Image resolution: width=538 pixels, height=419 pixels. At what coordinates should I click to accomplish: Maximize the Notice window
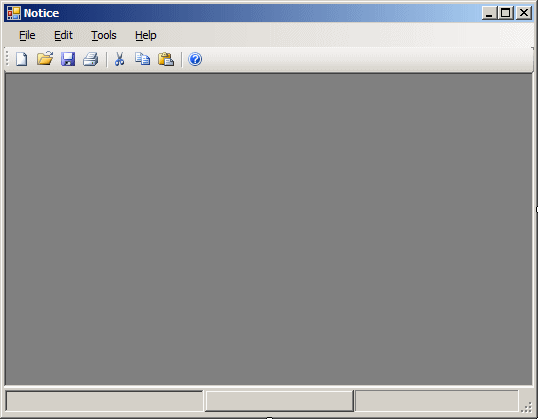pyautogui.click(x=506, y=13)
